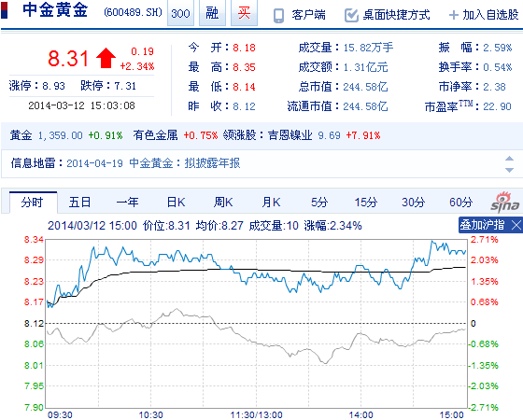The image size is (523, 420).
Task: Click the red up arrow price indicator
Action: pyautogui.click(x=106, y=58)
